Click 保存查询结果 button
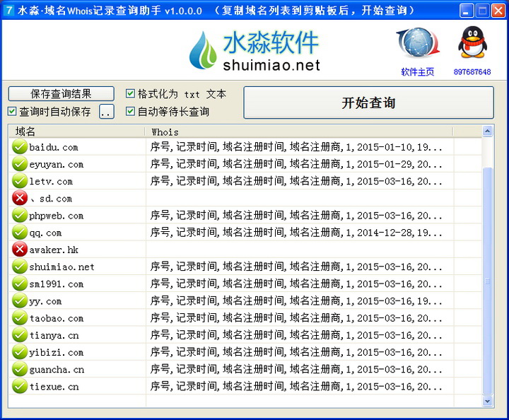 (x=61, y=94)
